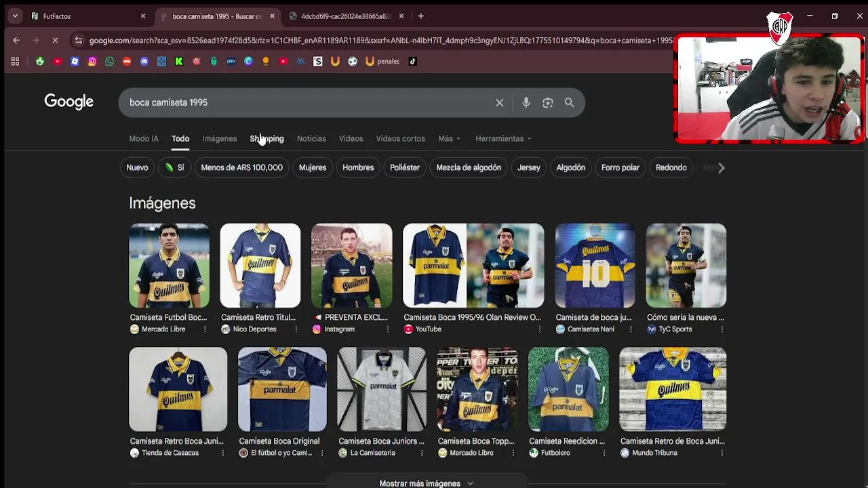Expand the Herramientas dropdown
The height and width of the screenshot is (488, 868).
[503, 138]
